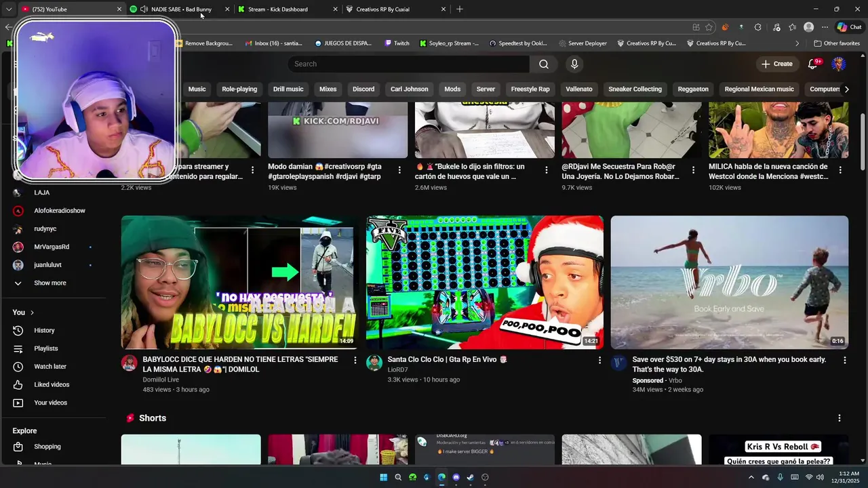Play Santa Clo Clo Clo GTA thumbnail

pos(485,282)
